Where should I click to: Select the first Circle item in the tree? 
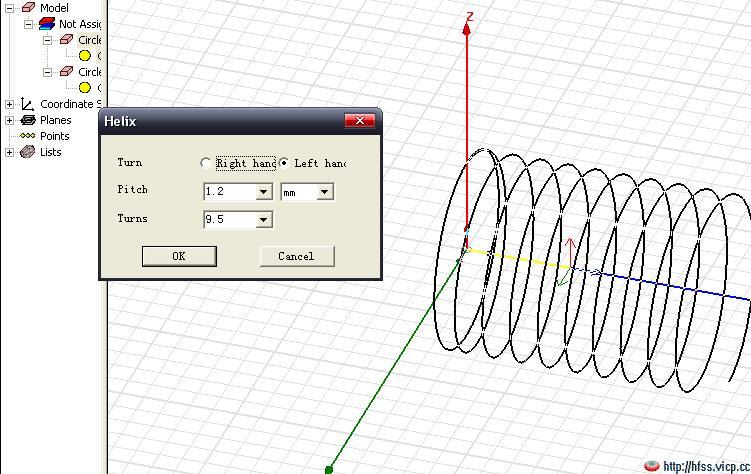88,40
